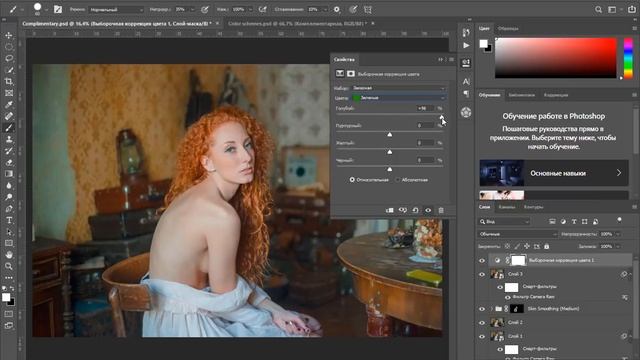Screen dimensions: 640x360
Task: Filter layers by adjustment layer icon
Action: point(563,221)
